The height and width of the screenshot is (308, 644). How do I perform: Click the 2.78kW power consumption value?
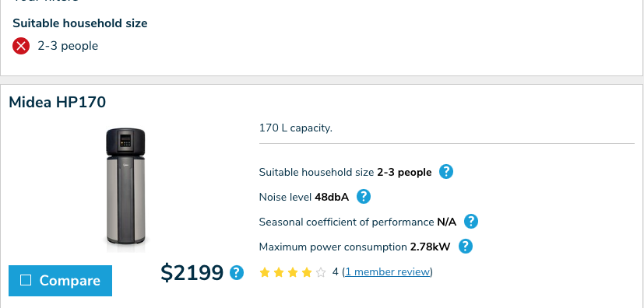tap(430, 247)
